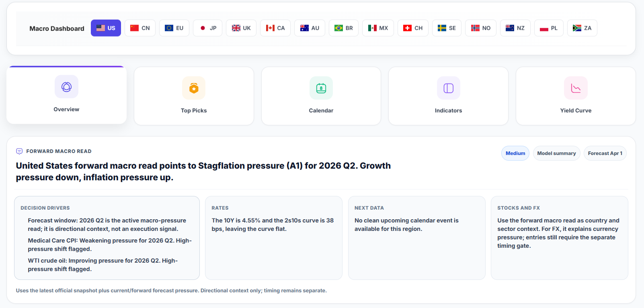
Task: Click the Decision Drivers heading
Action: (x=45, y=208)
